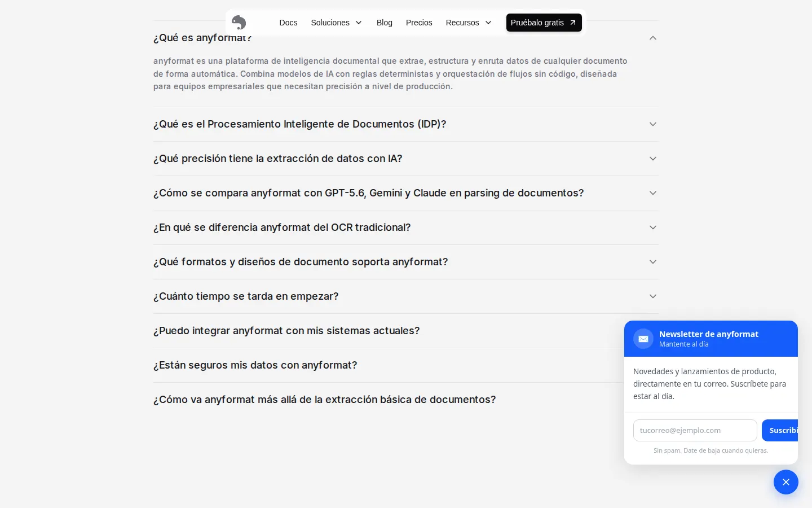The width and height of the screenshot is (812, 508).
Task: Expand chevron for formatos y diseños question
Action: [x=653, y=262]
